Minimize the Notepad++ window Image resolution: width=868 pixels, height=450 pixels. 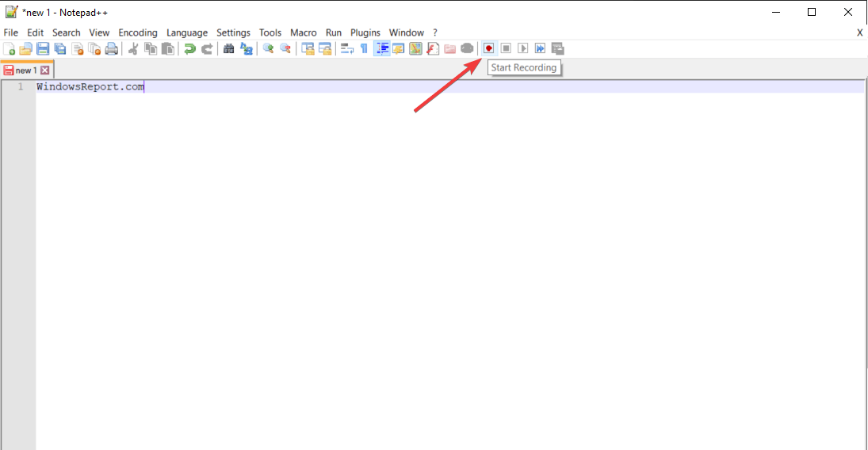coord(776,12)
